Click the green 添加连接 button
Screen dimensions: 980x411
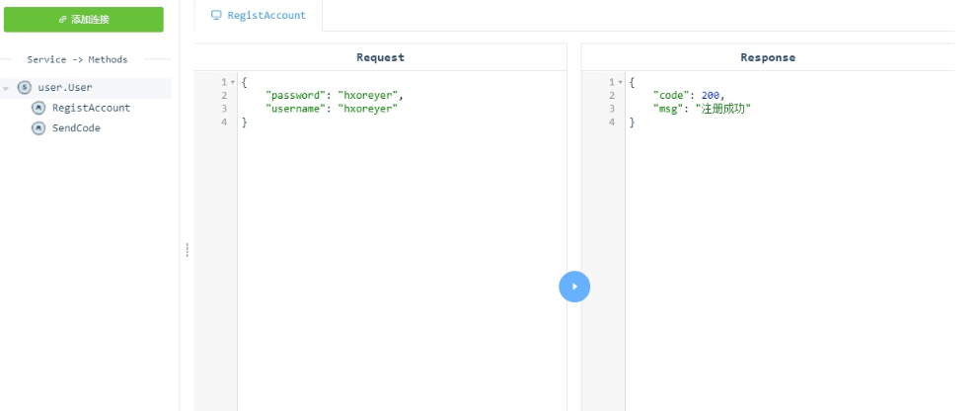(x=83, y=19)
